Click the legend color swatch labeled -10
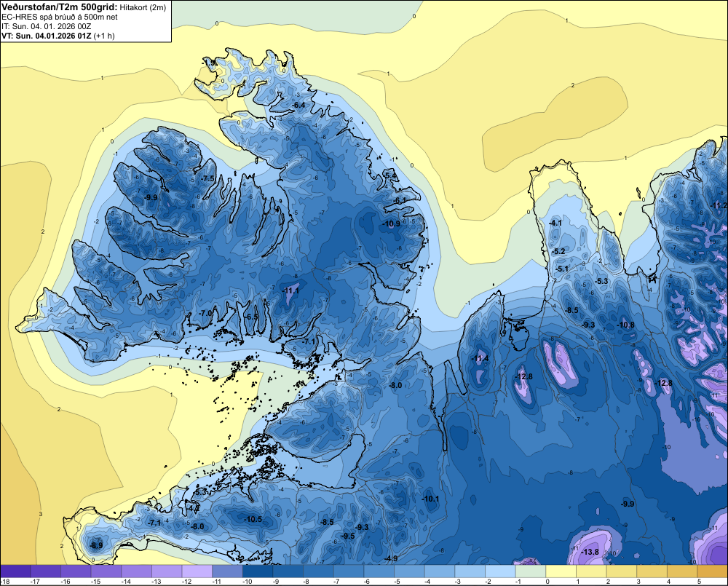Image resolution: width=728 pixels, height=586 pixels. click(x=257, y=571)
